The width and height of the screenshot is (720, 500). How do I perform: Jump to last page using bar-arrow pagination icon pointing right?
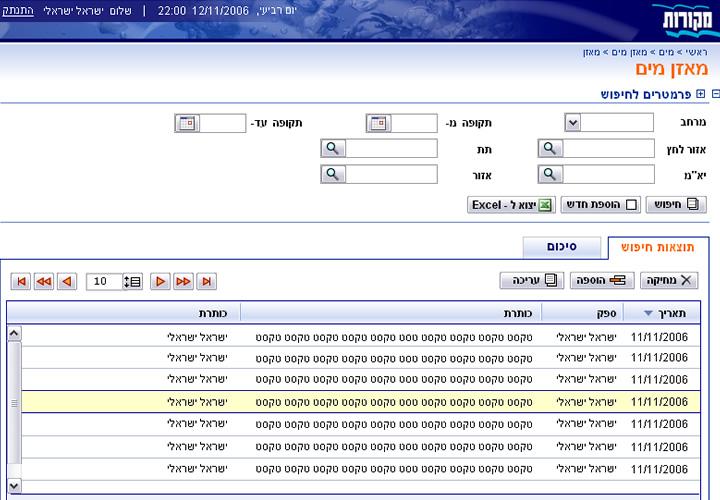click(x=206, y=282)
